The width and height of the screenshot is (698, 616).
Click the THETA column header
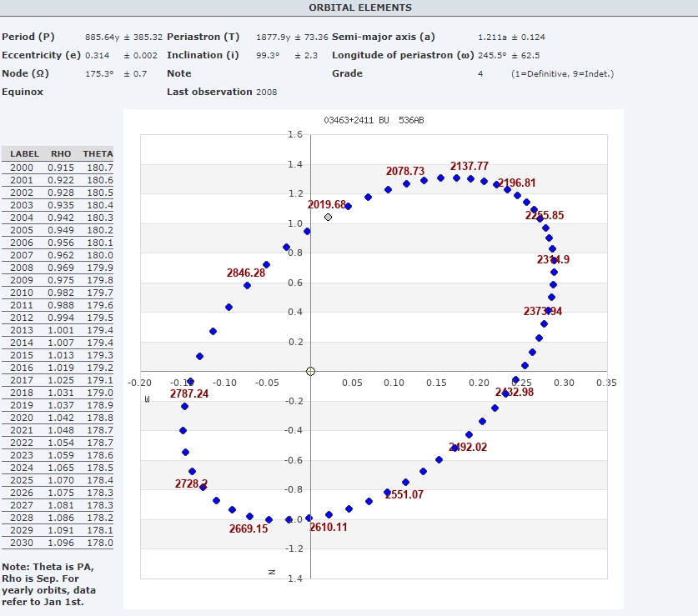[x=98, y=154]
